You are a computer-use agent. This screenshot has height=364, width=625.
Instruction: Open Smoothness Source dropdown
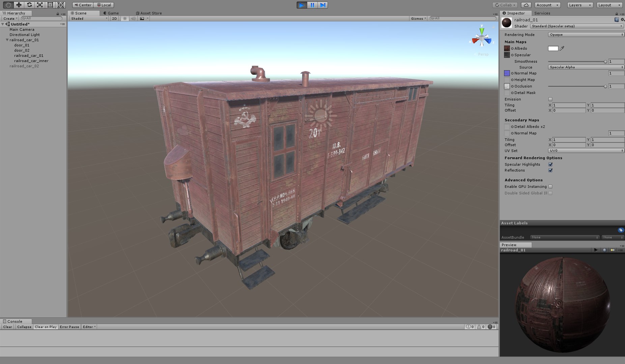point(586,67)
